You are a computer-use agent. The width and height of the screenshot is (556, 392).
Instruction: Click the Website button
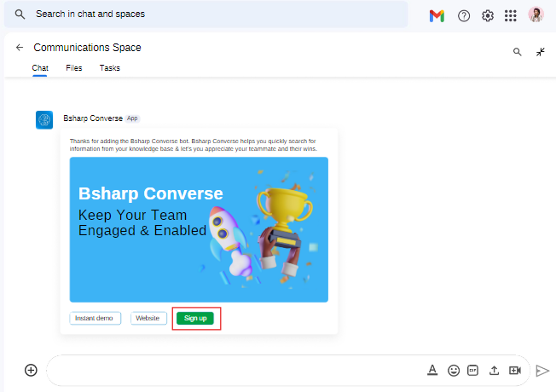148,318
